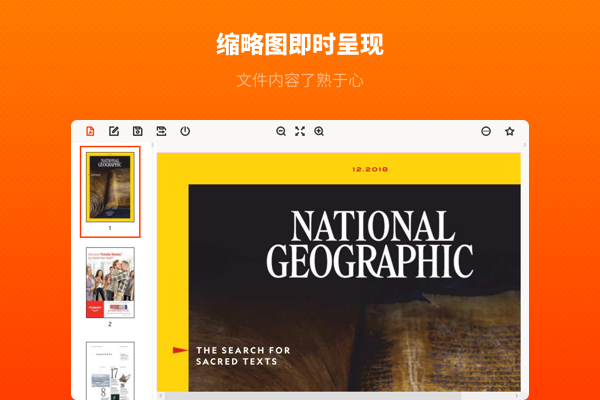
Task: Toggle fullscreen fit view icon
Action: [x=300, y=131]
